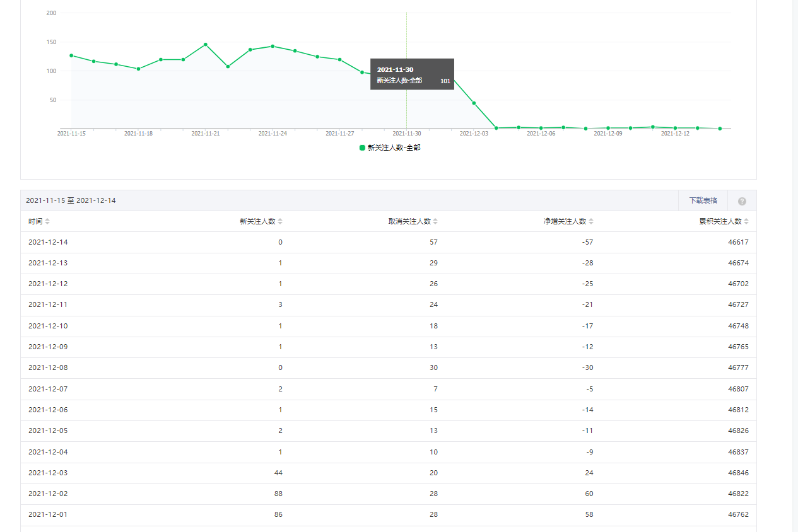Select the 2021-12-10 date cell
The image size is (798, 532).
click(48, 326)
